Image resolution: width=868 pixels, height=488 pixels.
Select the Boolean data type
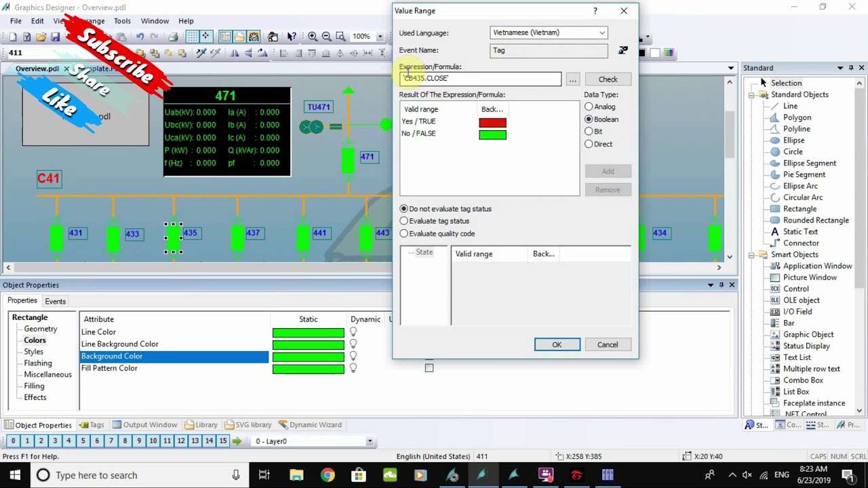589,119
